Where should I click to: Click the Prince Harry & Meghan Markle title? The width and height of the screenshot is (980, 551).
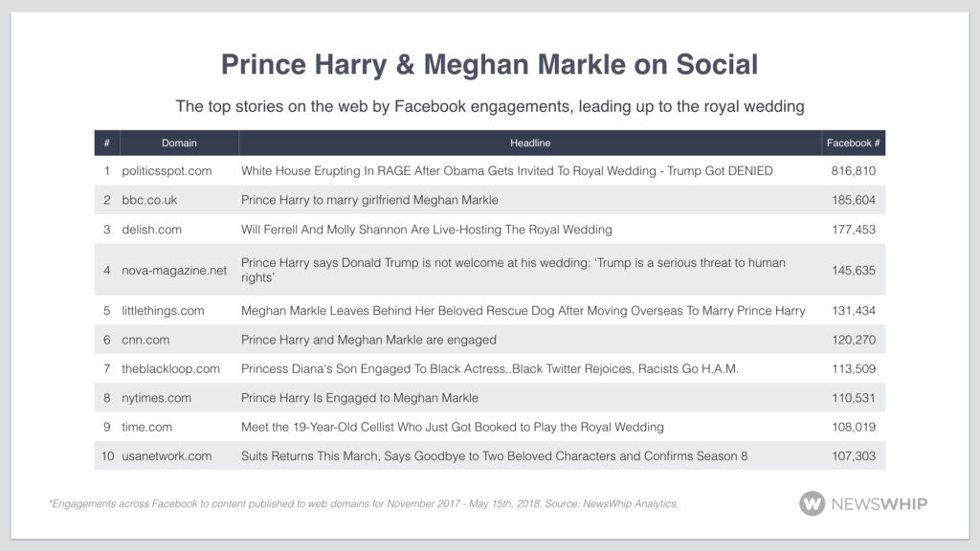pyautogui.click(x=489, y=65)
